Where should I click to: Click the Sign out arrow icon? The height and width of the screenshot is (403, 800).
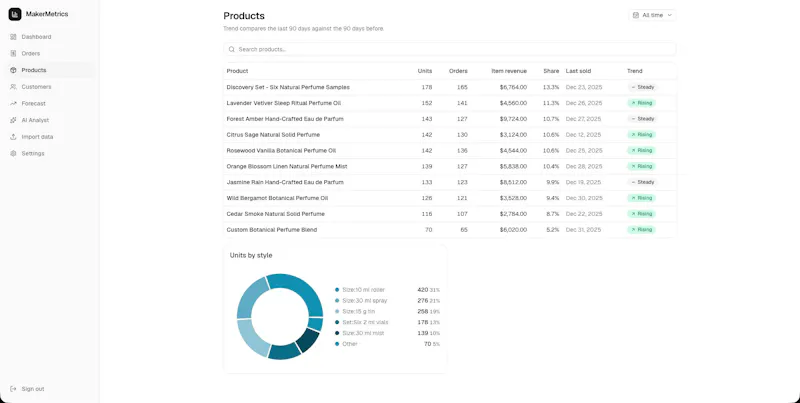click(x=13, y=389)
